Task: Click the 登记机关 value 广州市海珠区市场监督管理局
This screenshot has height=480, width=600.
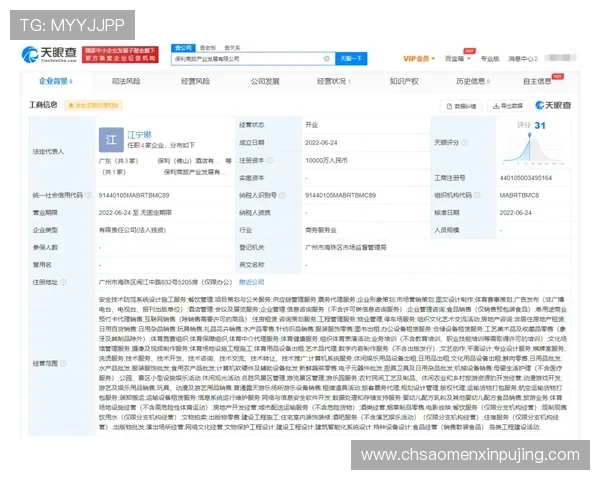Action: point(346,248)
